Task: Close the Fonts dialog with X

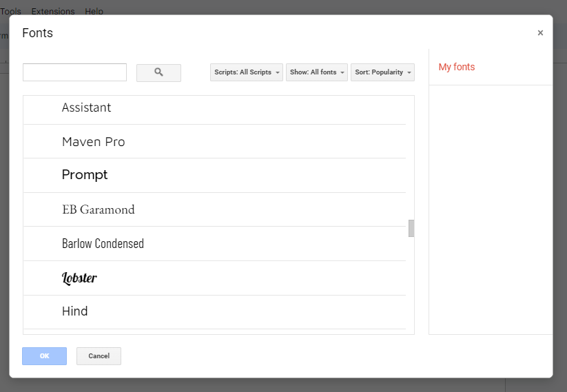Action: coord(540,33)
